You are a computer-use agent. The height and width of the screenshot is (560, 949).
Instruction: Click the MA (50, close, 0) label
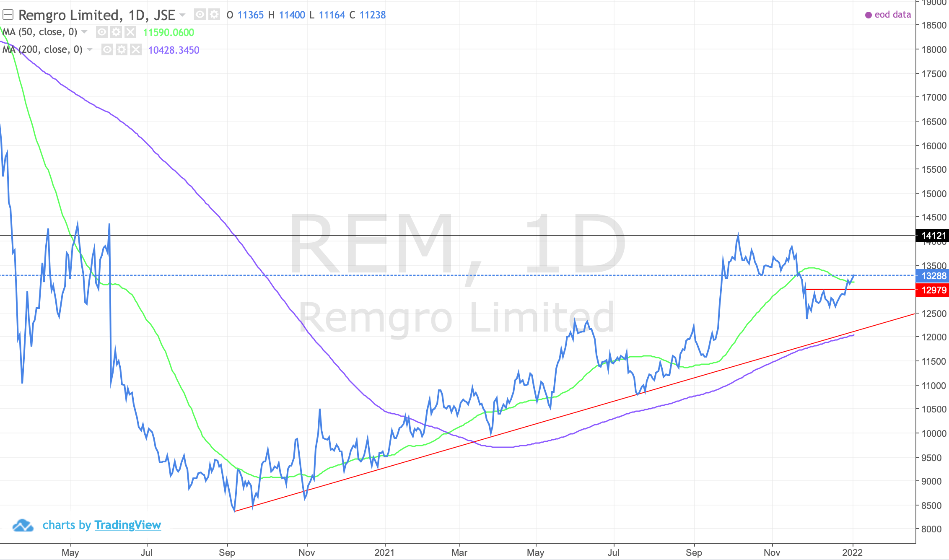(x=40, y=32)
